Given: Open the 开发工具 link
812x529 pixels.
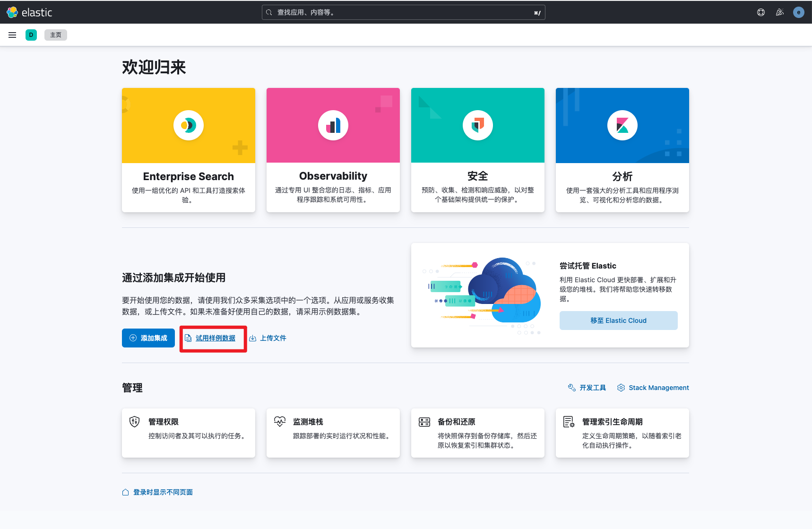Looking at the screenshot, I should click(593, 388).
